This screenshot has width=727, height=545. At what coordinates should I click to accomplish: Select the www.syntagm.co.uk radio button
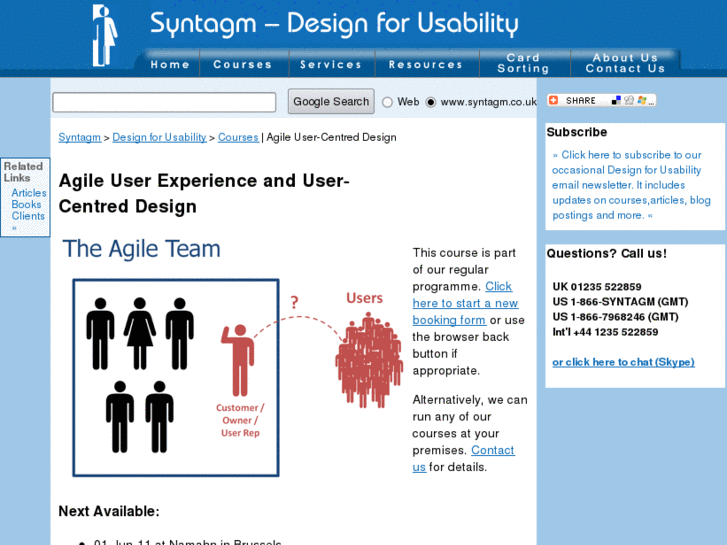click(431, 102)
